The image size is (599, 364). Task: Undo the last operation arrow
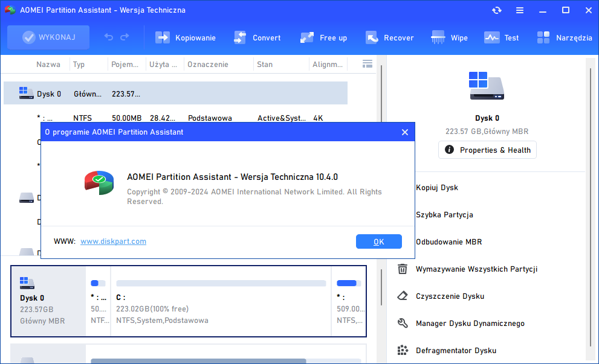tap(109, 37)
